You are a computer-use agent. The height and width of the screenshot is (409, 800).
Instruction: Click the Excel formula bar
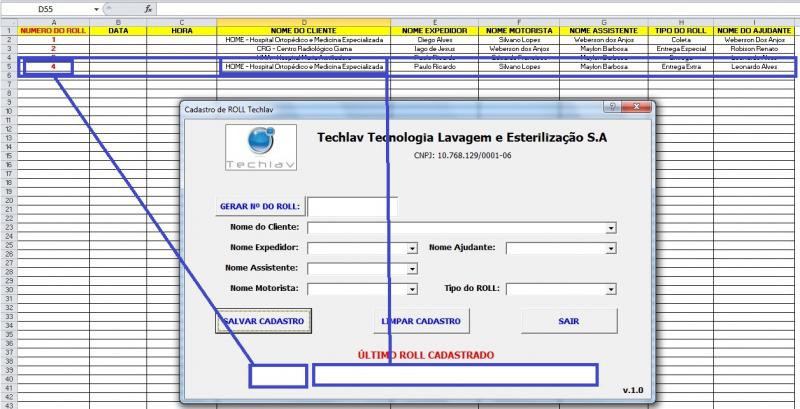tap(478, 9)
